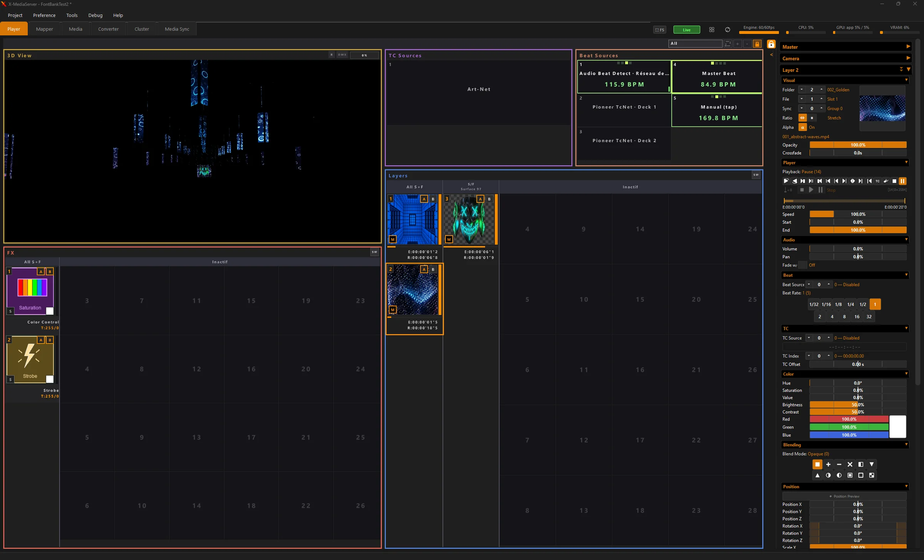Screen dimensions: 924x560
Task: Open the Project menu
Action: tap(15, 15)
